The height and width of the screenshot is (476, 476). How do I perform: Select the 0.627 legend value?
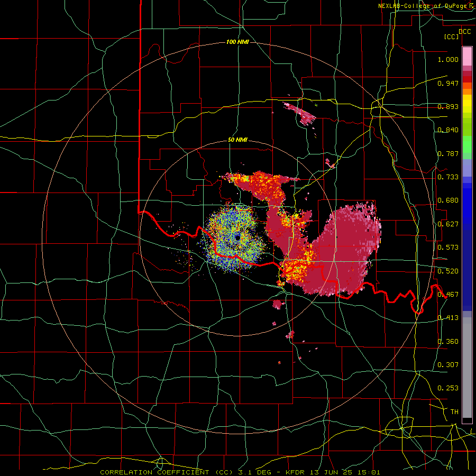click(x=448, y=224)
